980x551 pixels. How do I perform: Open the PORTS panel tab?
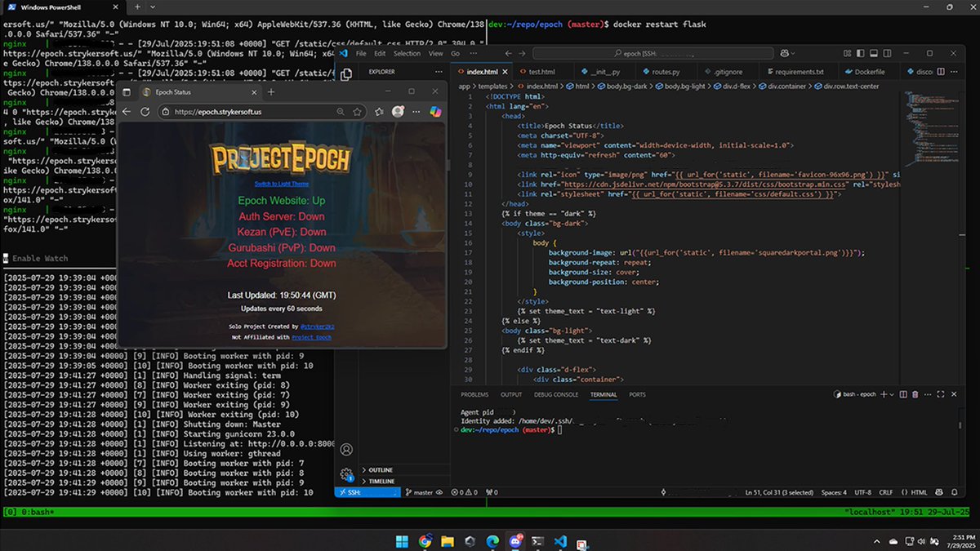636,394
